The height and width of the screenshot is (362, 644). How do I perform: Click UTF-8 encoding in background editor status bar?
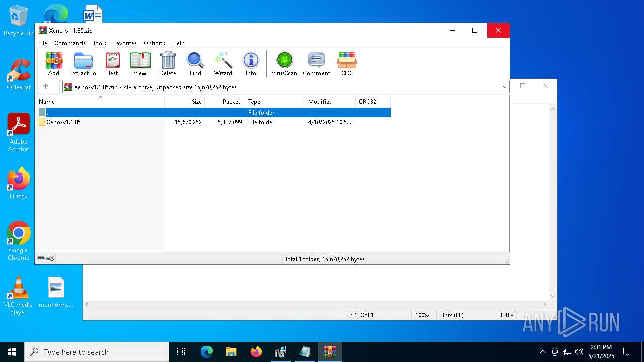point(508,315)
